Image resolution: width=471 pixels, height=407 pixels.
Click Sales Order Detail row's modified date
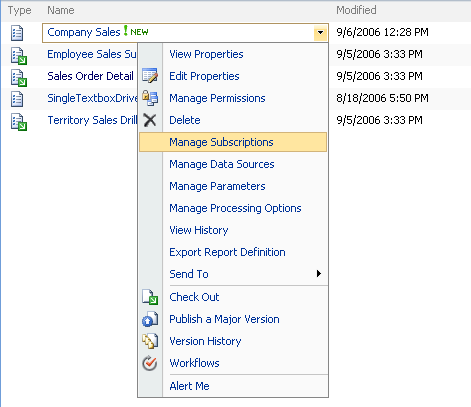point(379,76)
